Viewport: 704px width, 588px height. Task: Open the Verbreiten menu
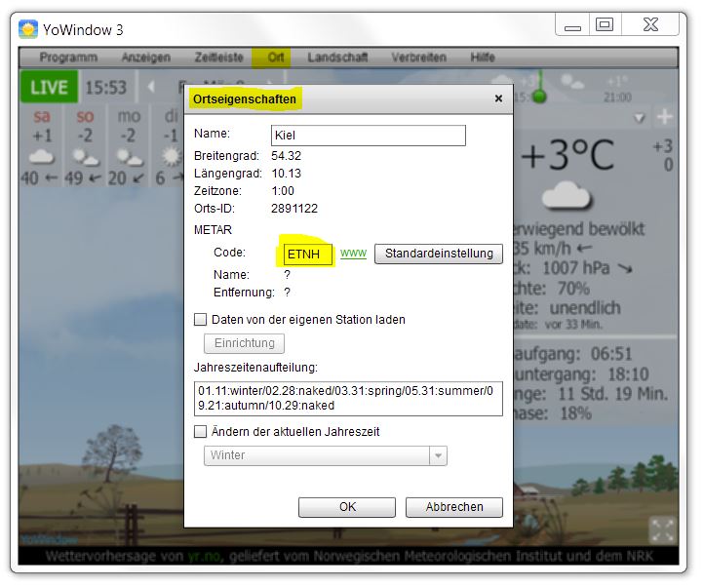tap(418, 58)
